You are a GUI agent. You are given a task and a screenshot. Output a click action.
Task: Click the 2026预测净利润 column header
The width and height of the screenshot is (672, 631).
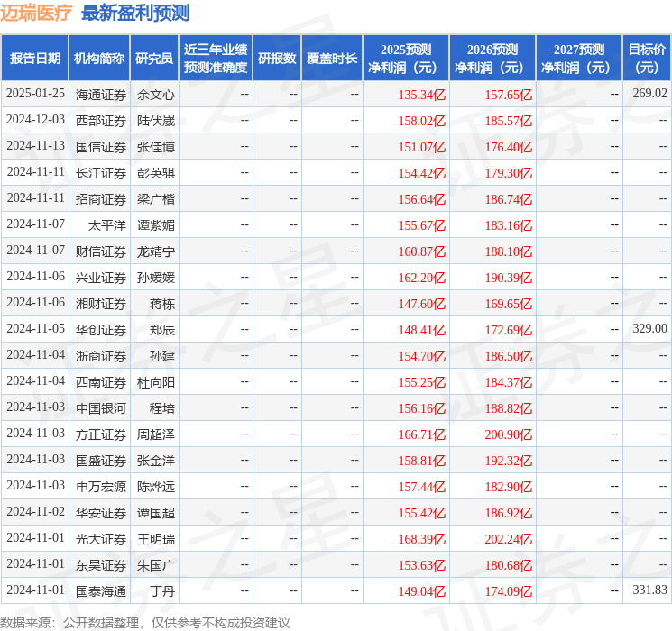pos(492,59)
